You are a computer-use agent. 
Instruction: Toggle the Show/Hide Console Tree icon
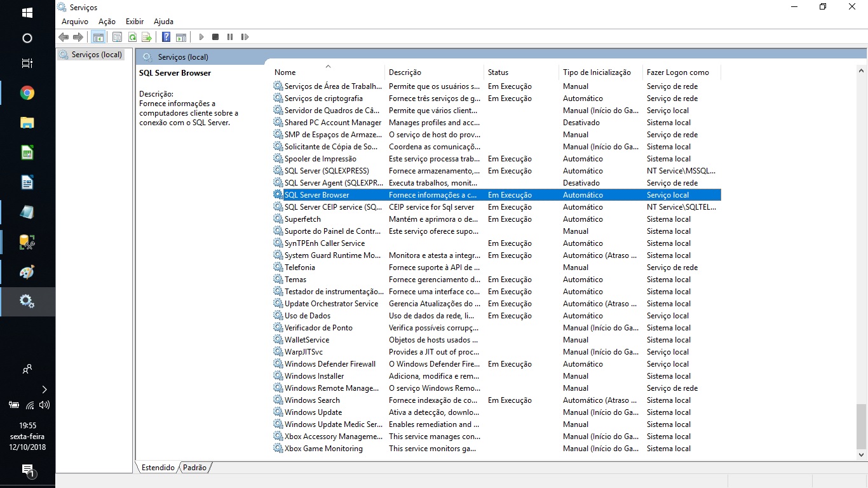98,37
